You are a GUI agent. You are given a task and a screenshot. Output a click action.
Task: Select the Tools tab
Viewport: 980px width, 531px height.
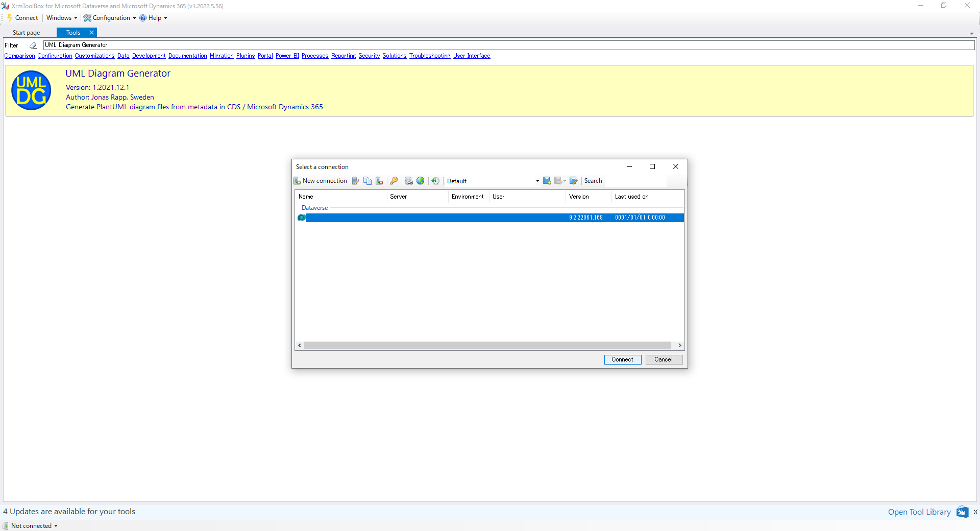point(73,33)
